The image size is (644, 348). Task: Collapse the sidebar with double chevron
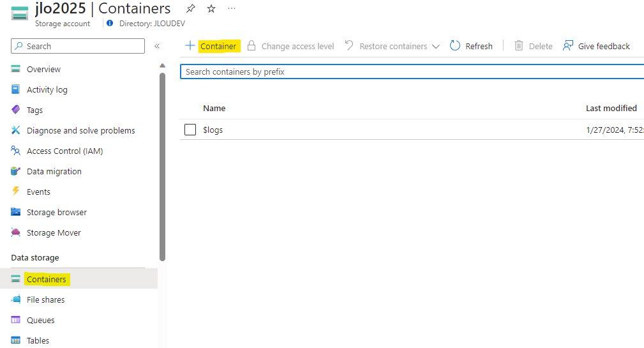(157, 46)
